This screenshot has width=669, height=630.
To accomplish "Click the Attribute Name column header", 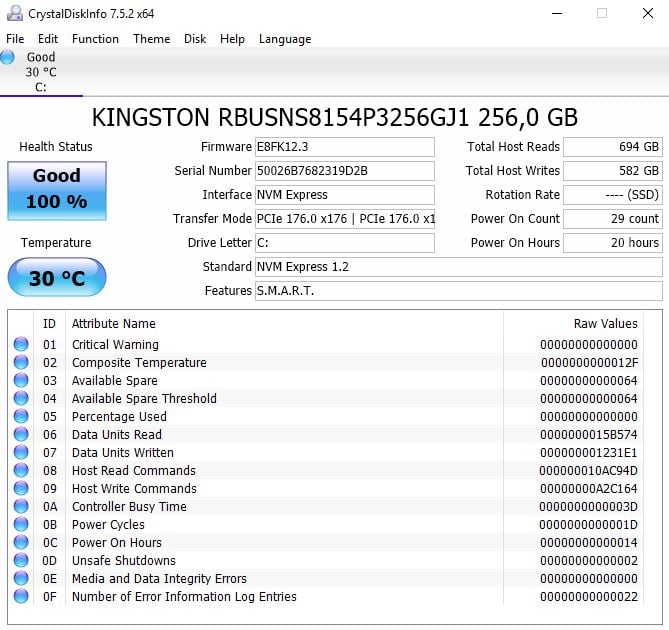I will tap(113, 324).
